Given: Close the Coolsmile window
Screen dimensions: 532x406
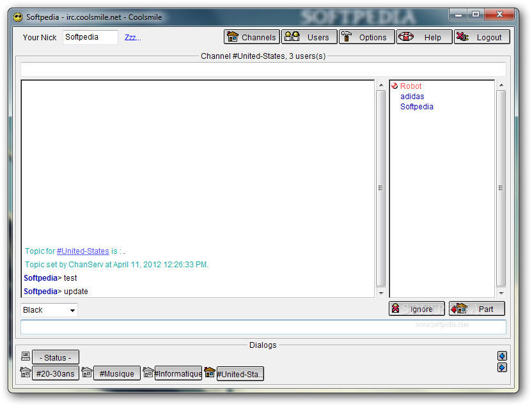Looking at the screenshot, I should click(x=499, y=14).
